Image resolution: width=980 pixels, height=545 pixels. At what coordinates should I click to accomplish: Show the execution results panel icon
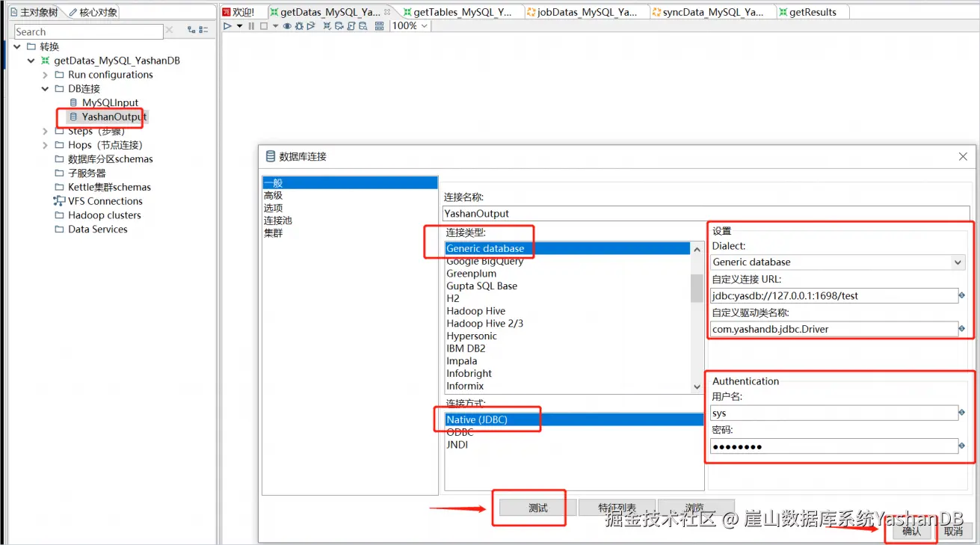[x=379, y=26]
